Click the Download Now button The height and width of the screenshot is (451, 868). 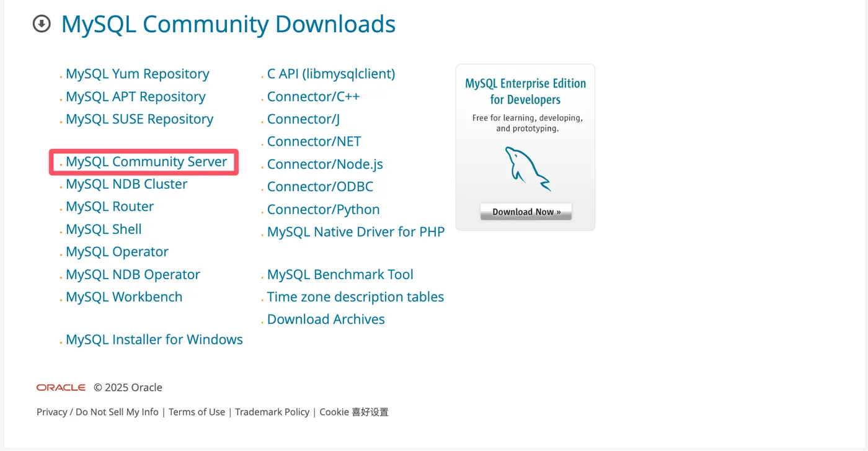[x=526, y=212]
